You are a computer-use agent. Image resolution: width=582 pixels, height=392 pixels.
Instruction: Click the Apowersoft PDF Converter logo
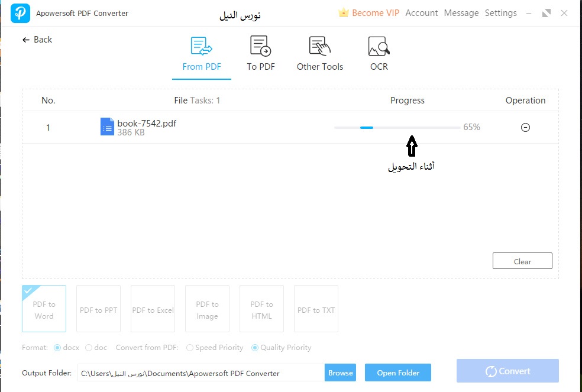tap(20, 13)
